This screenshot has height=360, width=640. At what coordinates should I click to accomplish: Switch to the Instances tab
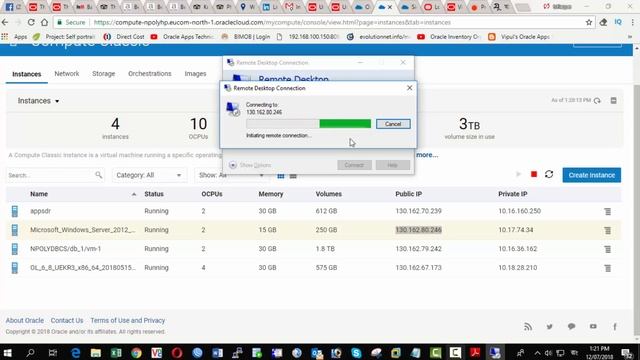[x=27, y=74]
